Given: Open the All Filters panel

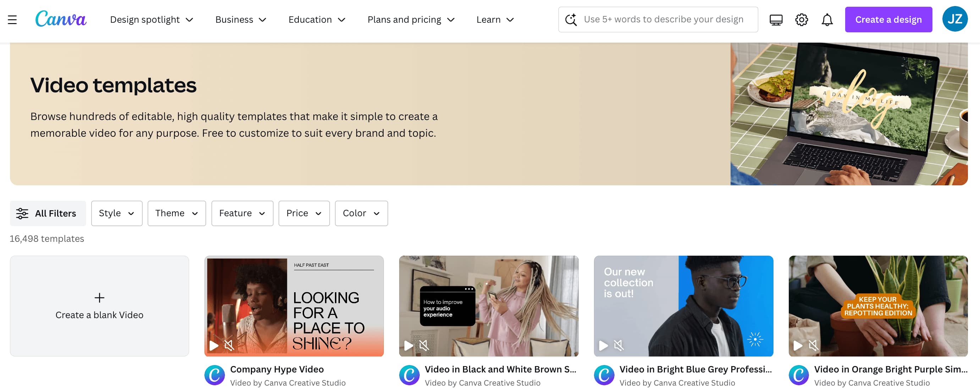Looking at the screenshot, I should coord(48,213).
